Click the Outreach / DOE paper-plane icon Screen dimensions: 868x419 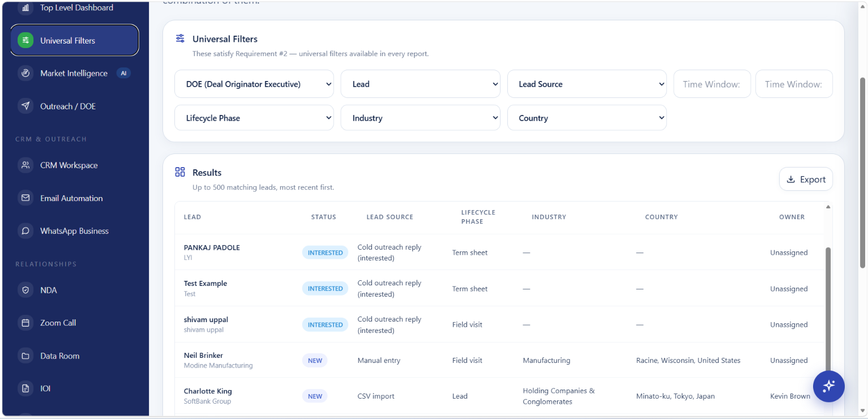tap(25, 106)
